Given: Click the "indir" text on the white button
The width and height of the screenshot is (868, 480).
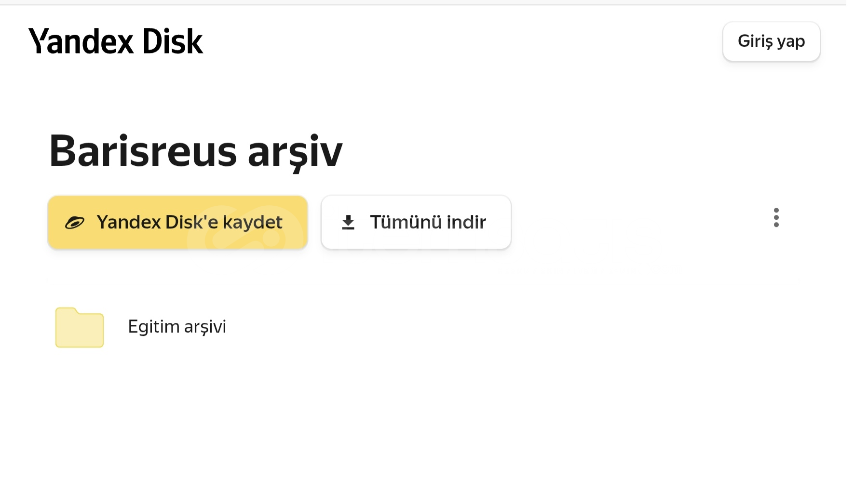Looking at the screenshot, I should 466,222.
